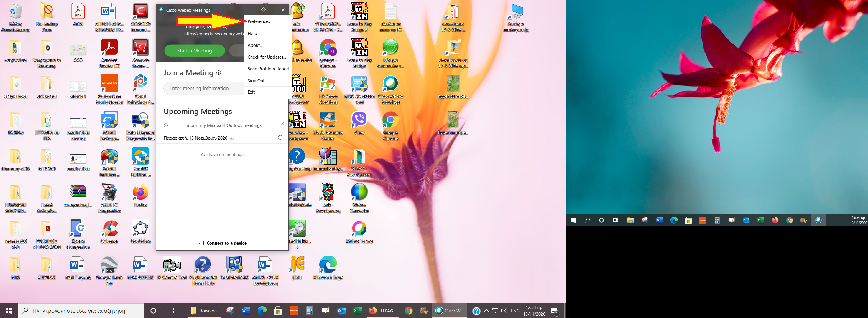Open the calendar date picker icon
The height and width of the screenshot is (318, 868).
pos(232,138)
